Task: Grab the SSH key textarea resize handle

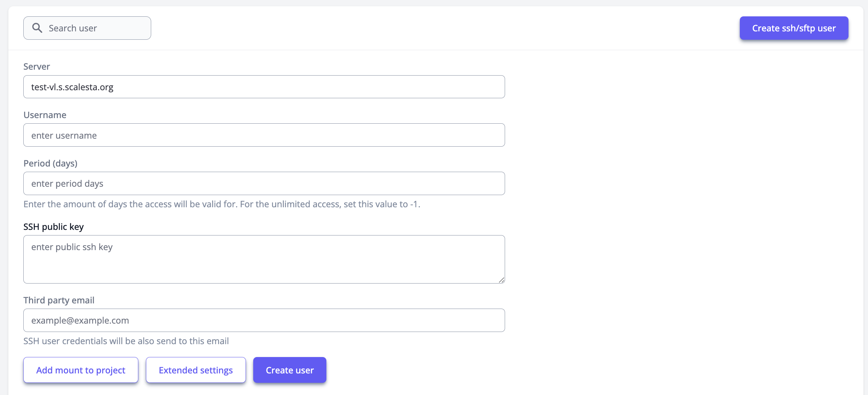Action: pos(502,280)
